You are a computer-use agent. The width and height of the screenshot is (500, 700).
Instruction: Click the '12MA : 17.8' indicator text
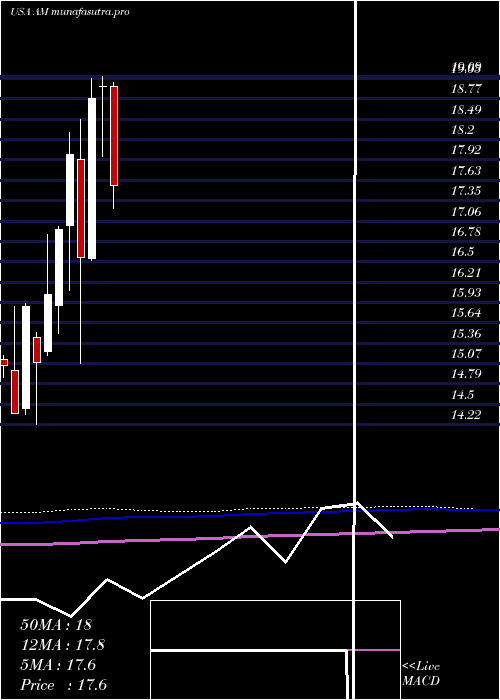click(62, 645)
